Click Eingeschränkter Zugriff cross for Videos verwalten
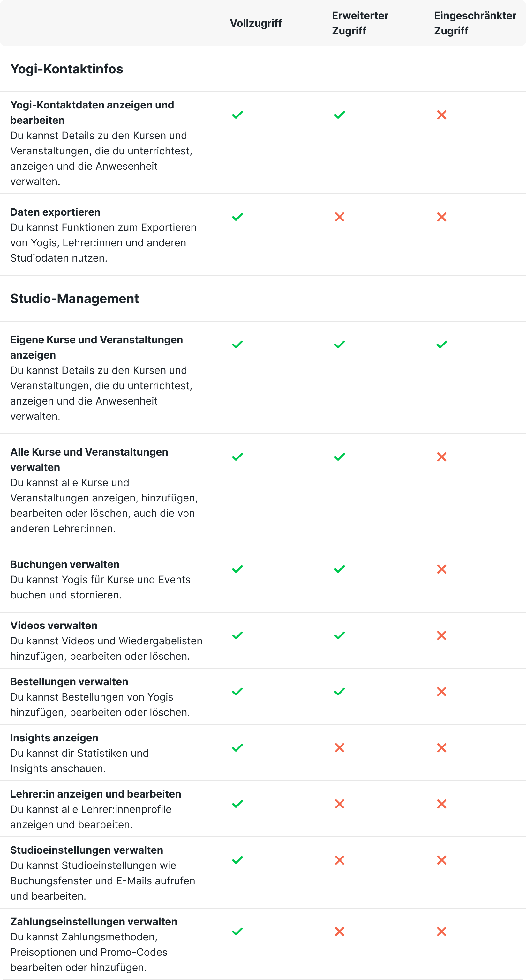The image size is (526, 980). (441, 635)
